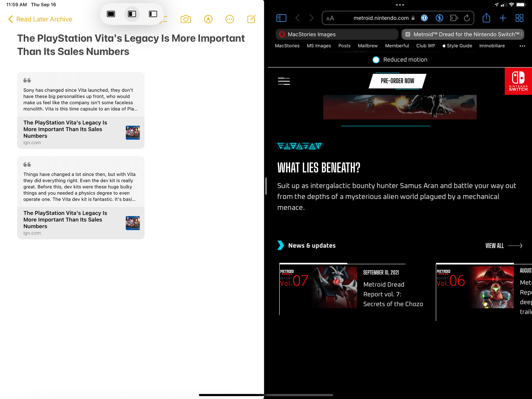The image size is (532, 399).
Task: Open the 1Password extension icon
Action: [424, 18]
